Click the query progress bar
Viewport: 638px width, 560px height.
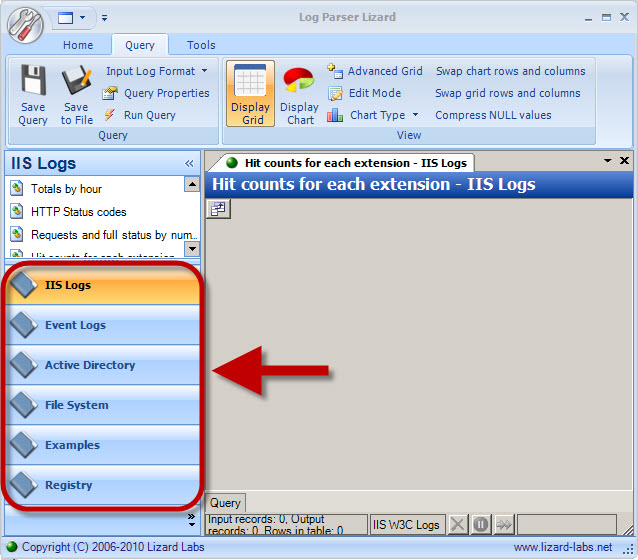point(567,525)
